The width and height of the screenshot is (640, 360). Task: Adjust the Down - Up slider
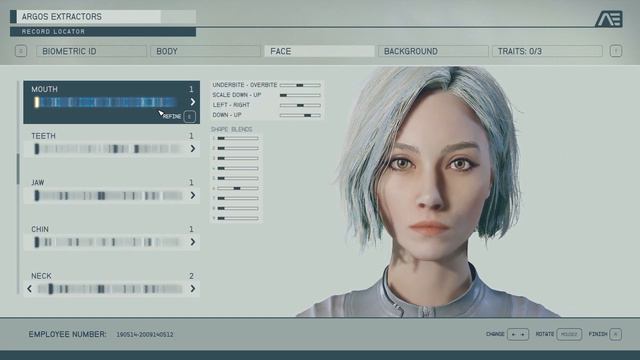pos(300,116)
